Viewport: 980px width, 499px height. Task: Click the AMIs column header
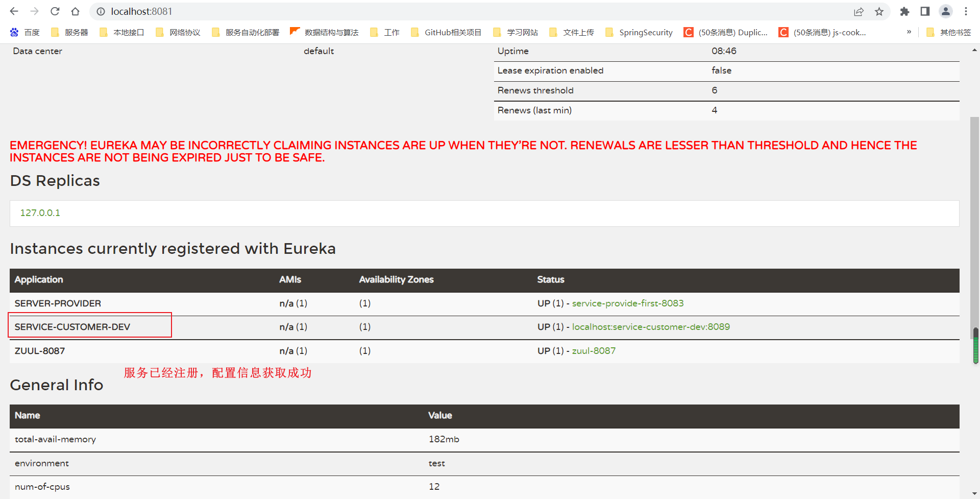click(x=290, y=279)
